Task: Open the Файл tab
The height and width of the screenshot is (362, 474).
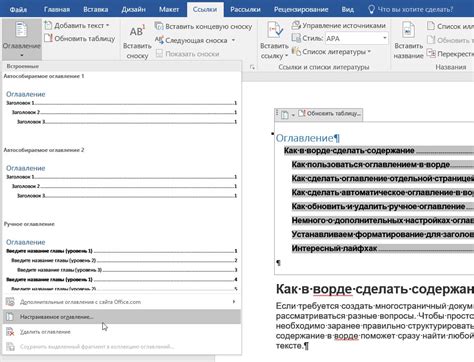Action: (18, 9)
